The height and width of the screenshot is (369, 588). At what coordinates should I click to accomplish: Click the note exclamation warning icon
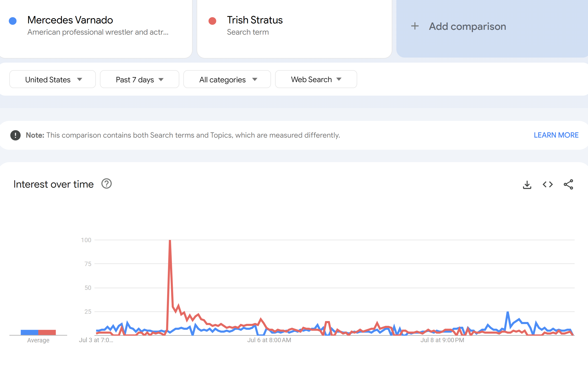coord(15,135)
